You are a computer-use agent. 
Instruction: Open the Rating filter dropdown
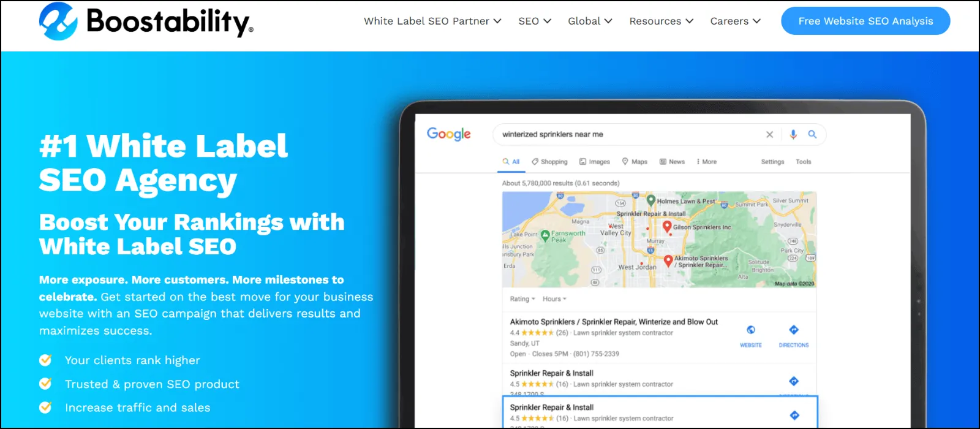(x=522, y=299)
